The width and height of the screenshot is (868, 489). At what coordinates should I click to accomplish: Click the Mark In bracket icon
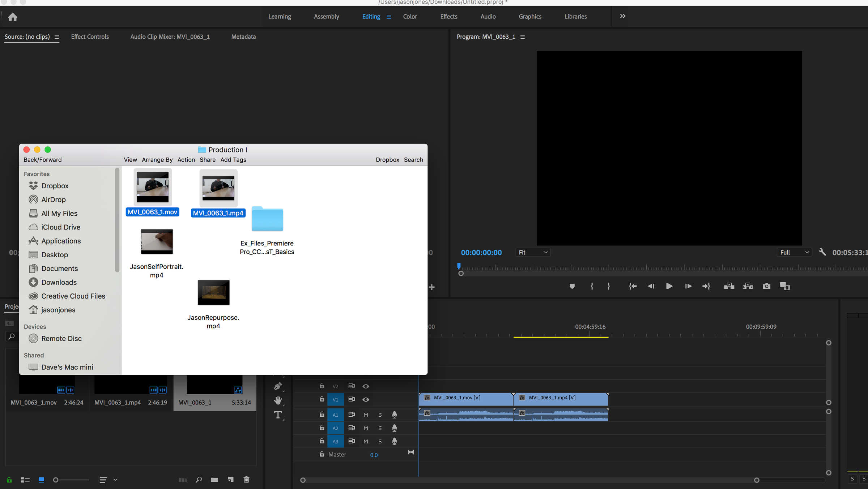(x=592, y=286)
